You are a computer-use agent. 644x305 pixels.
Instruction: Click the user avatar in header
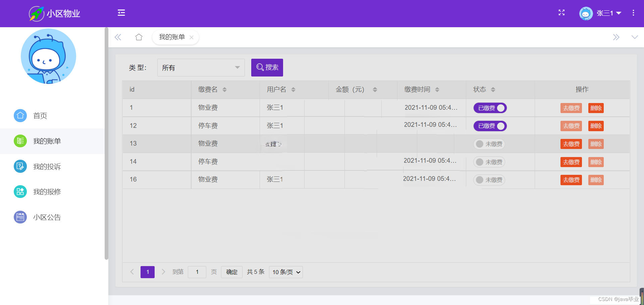pyautogui.click(x=586, y=13)
